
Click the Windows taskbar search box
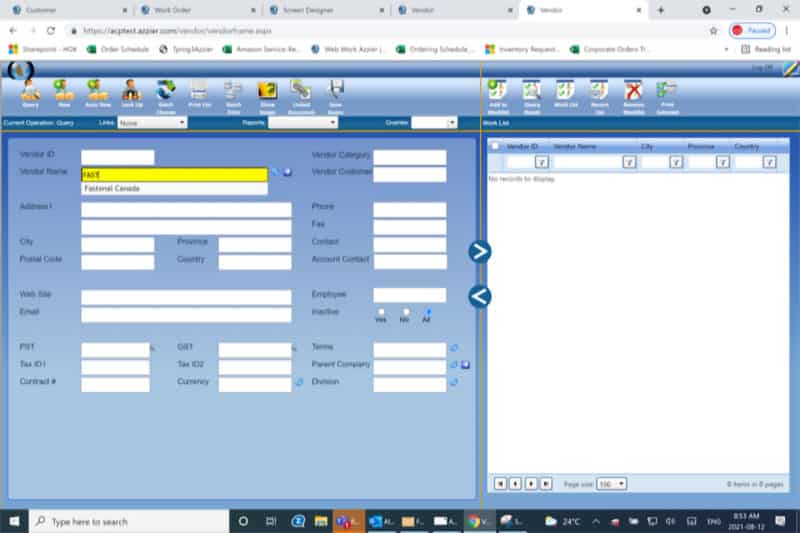(130, 521)
